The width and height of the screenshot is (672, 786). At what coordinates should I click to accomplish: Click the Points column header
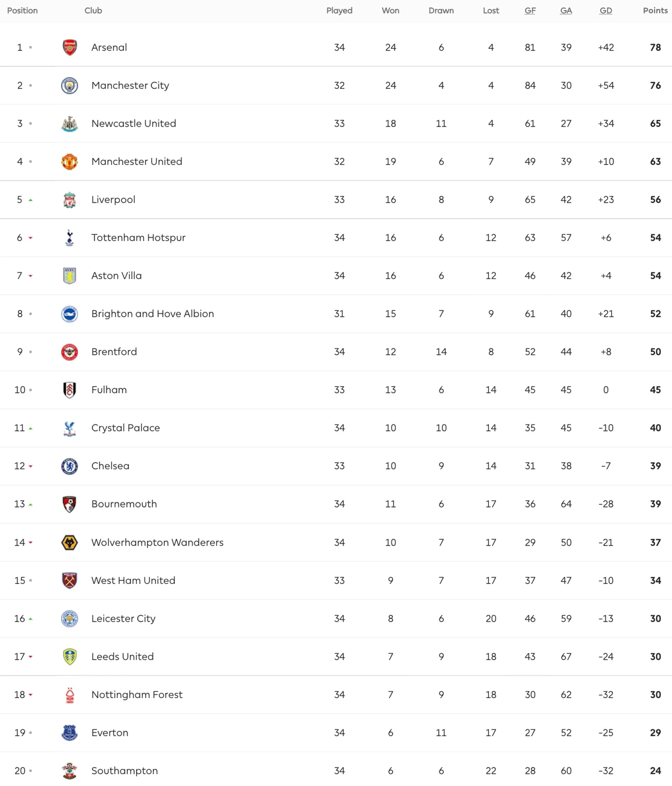655,11
